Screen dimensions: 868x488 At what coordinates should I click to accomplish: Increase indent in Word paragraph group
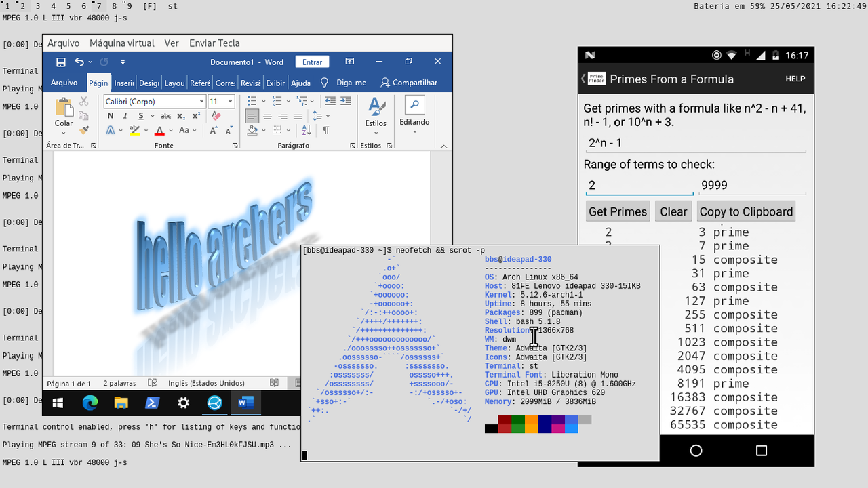click(346, 101)
